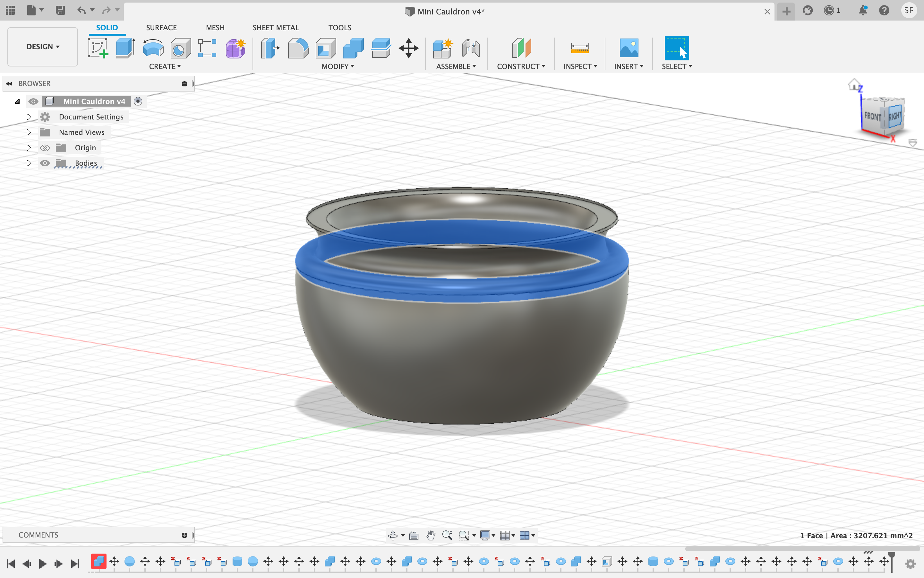Select the Combine tool icon
924x578 pixels.
353,48
